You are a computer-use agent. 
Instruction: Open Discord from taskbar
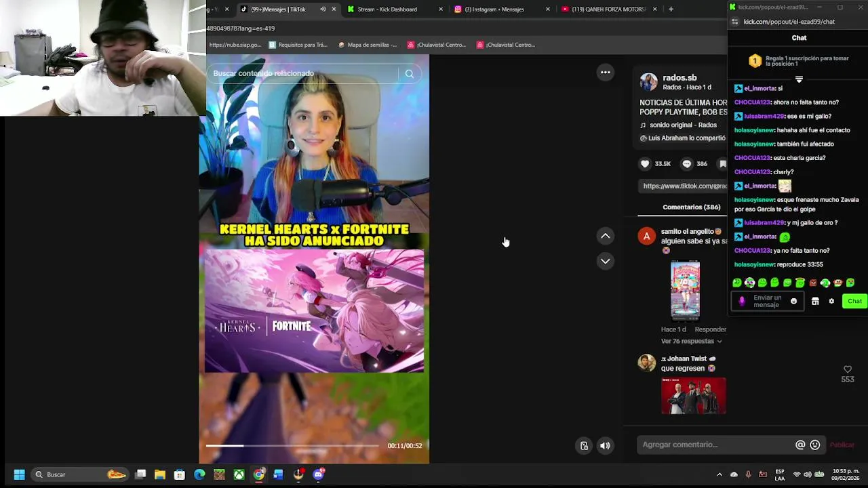pos(319,474)
